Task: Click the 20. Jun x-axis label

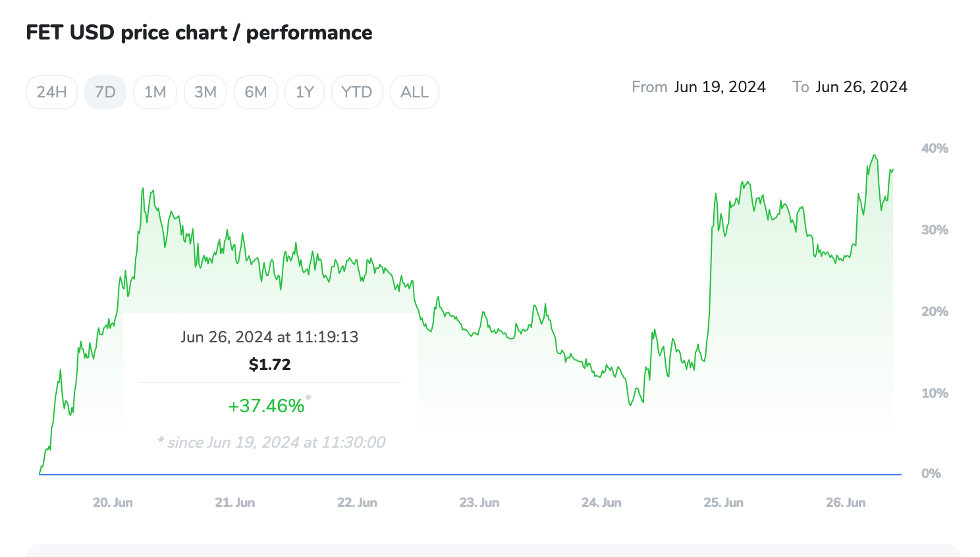Action: (x=113, y=502)
